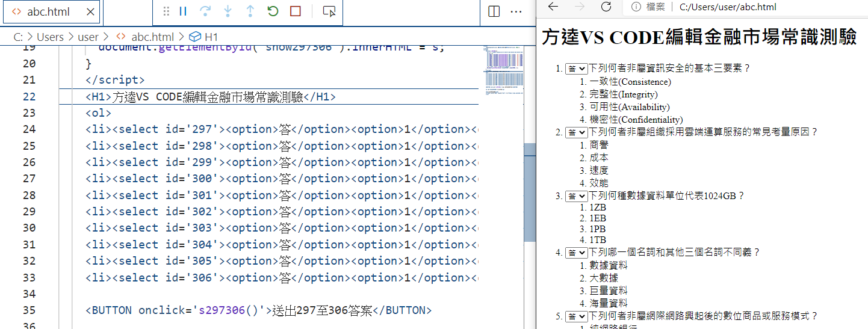Click the page heading 方達VS CODE編輯金融市場常識測驗

(x=699, y=37)
